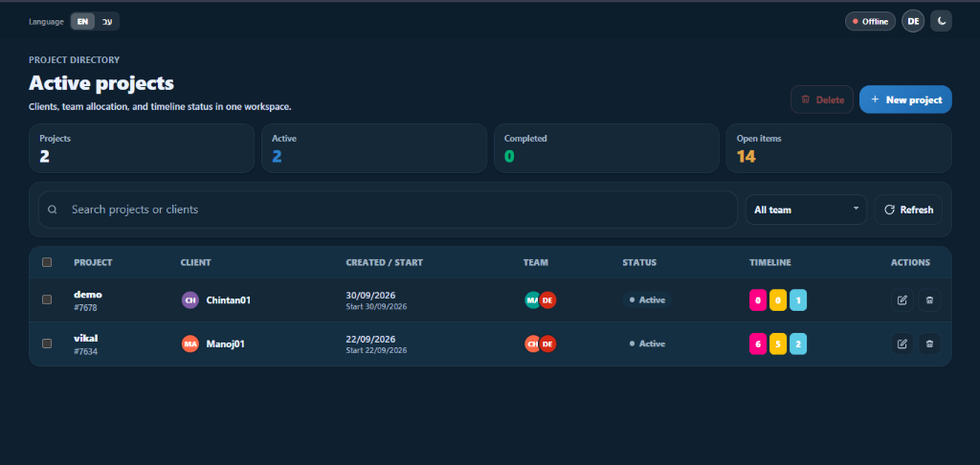Click the MA avatar beside Manoj01
980x465 pixels.
[190, 343]
